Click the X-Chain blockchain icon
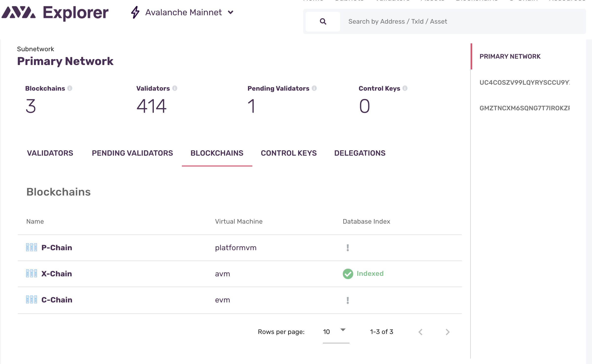The height and width of the screenshot is (364, 592). (32, 273)
